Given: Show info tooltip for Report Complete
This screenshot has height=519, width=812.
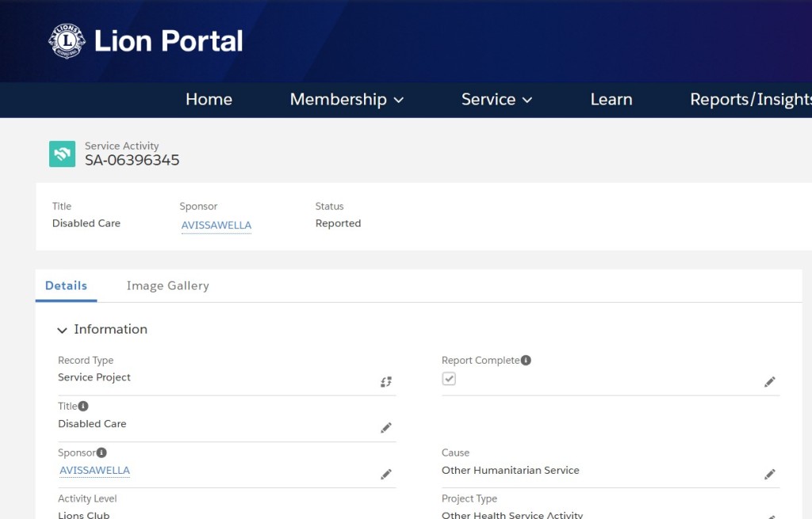Looking at the screenshot, I should [526, 361].
